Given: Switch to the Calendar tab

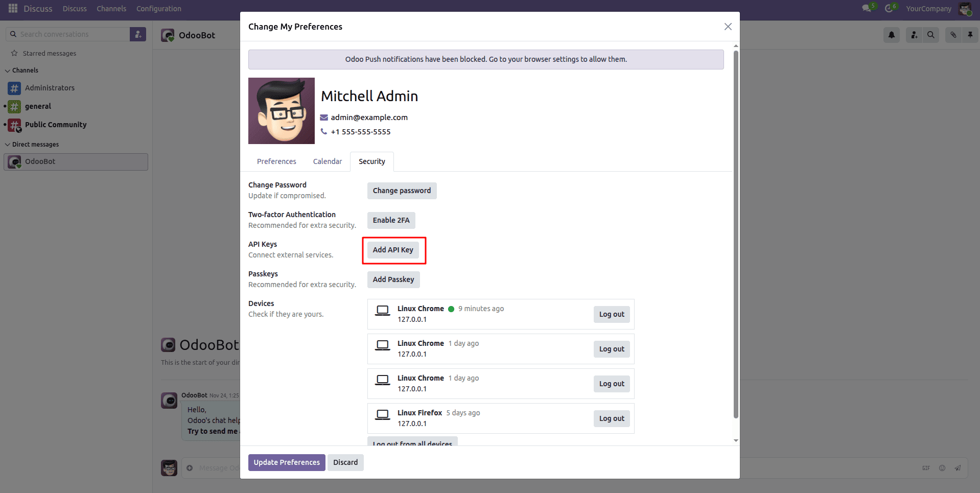Looking at the screenshot, I should 327,161.
